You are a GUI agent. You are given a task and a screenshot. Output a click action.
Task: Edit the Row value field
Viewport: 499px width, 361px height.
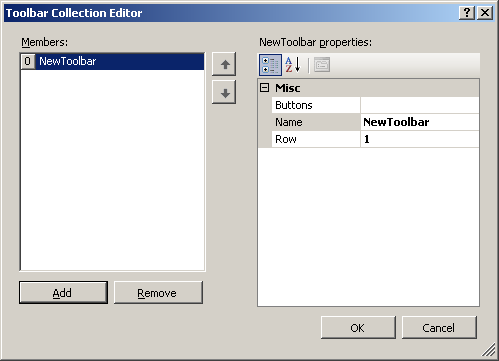point(420,139)
